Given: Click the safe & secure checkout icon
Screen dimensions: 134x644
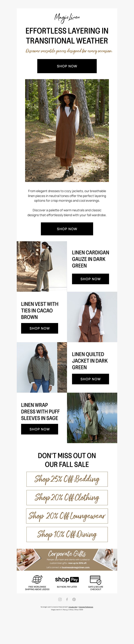Looking at the screenshot, I should tap(95, 580).
